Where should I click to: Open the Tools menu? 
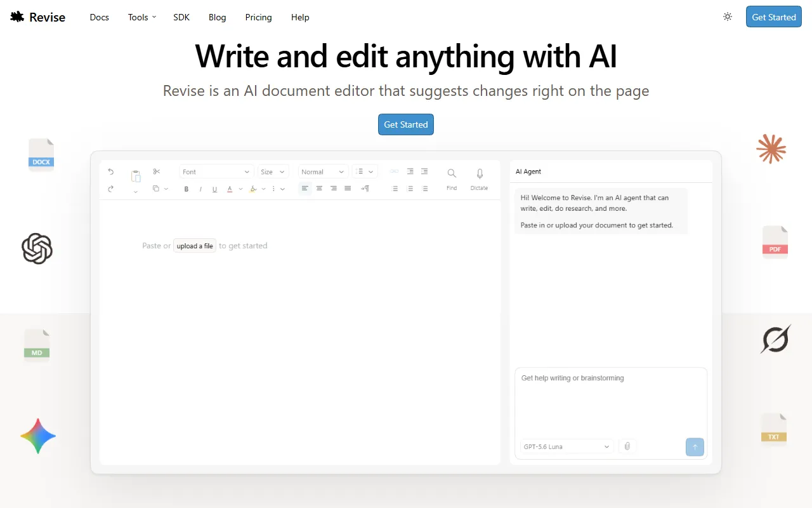(142, 17)
